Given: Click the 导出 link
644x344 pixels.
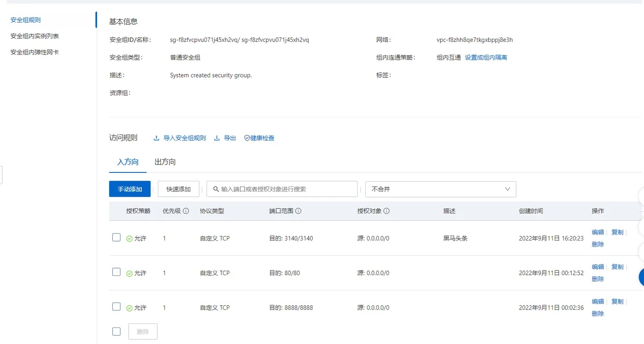Looking at the screenshot, I should [230, 138].
